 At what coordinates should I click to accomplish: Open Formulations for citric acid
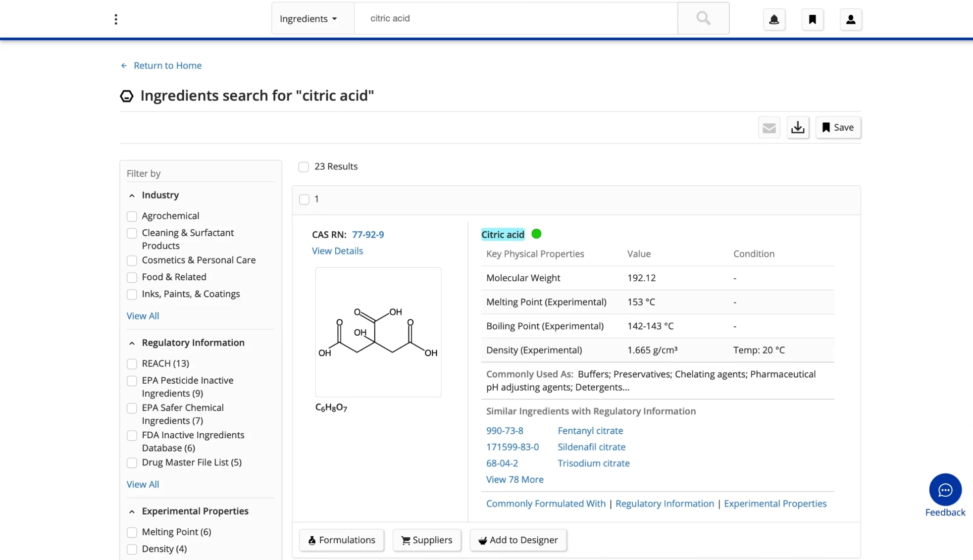(x=342, y=540)
